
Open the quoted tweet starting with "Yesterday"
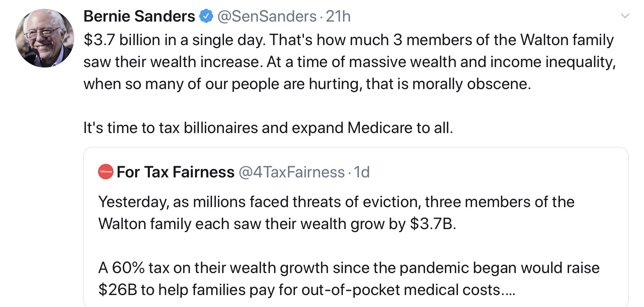(x=336, y=202)
